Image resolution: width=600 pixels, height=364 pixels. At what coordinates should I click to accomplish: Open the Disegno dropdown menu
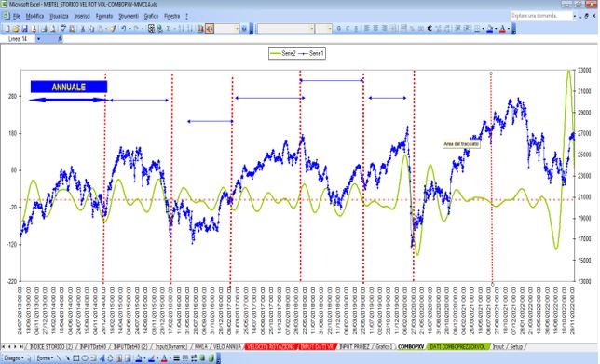click(13, 358)
